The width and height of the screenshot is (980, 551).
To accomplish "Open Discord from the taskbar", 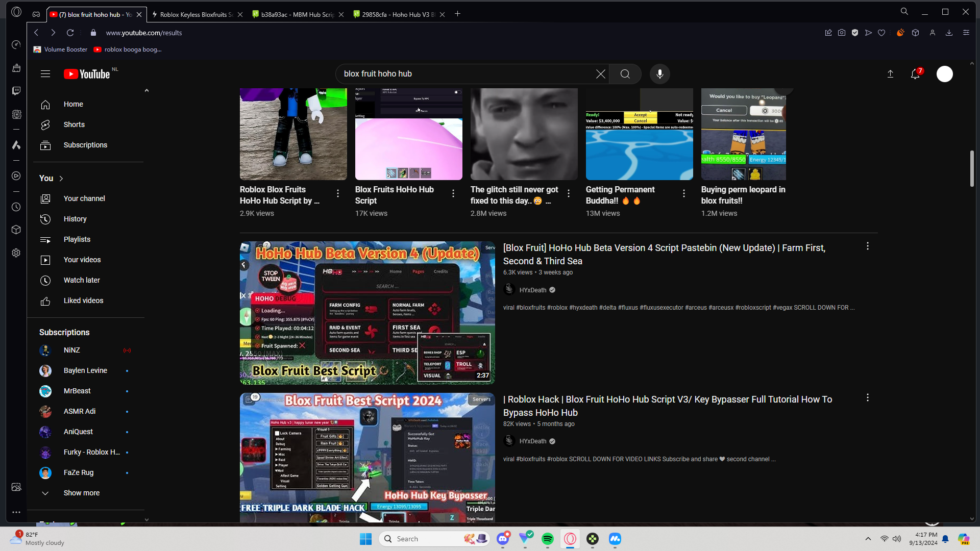I will (x=503, y=539).
